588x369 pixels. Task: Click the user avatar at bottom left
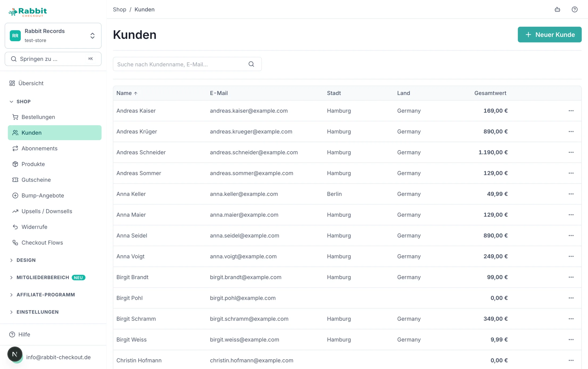pyautogui.click(x=15, y=354)
